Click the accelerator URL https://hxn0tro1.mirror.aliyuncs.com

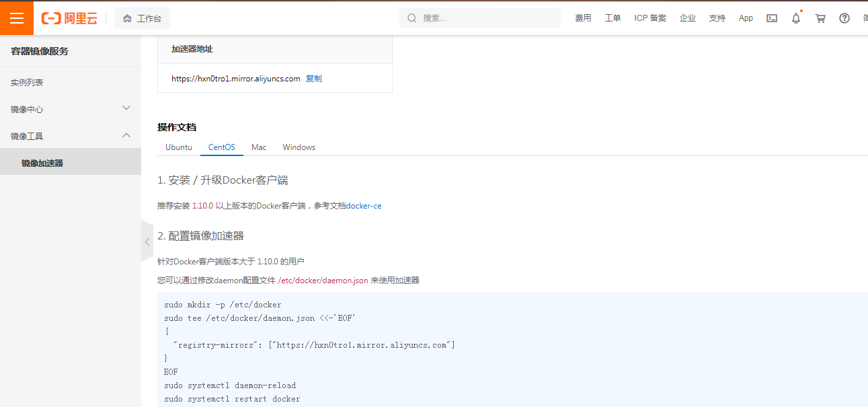236,79
